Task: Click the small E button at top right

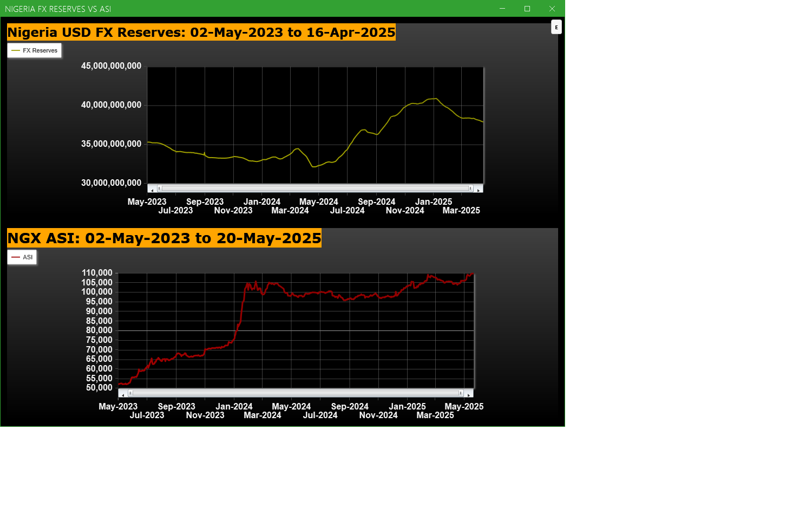Action: (556, 27)
